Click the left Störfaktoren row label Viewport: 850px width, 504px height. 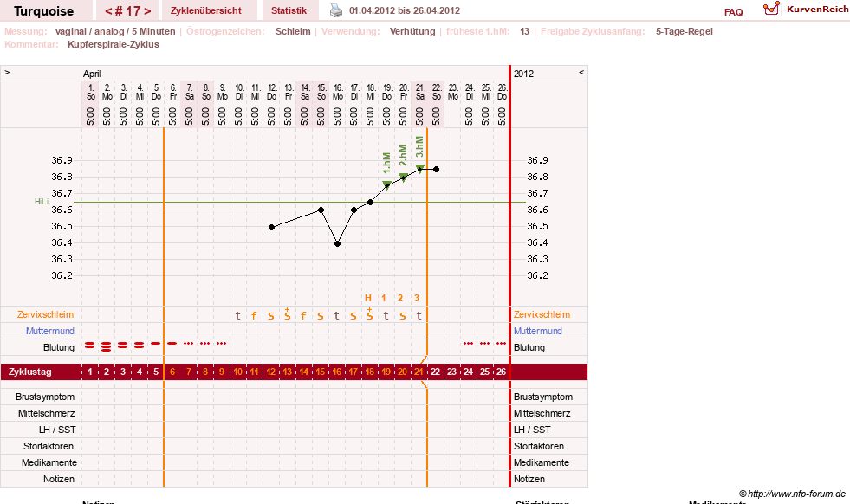pos(49,446)
